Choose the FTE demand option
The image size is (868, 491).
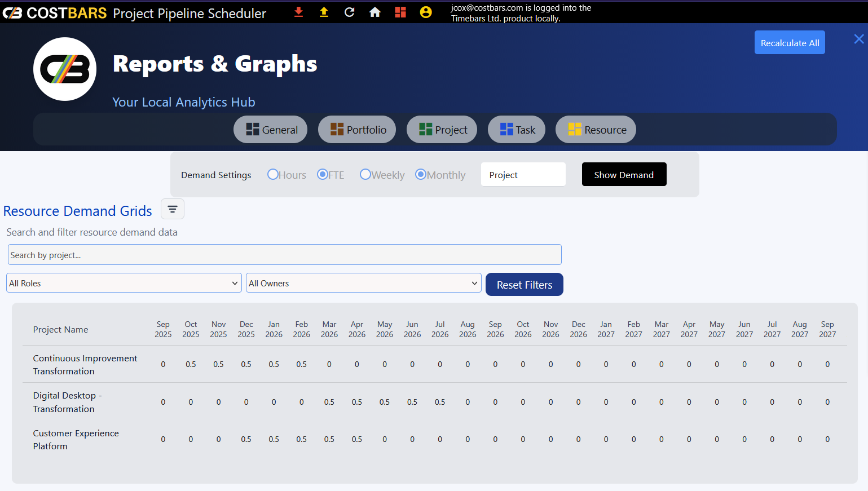click(x=323, y=175)
